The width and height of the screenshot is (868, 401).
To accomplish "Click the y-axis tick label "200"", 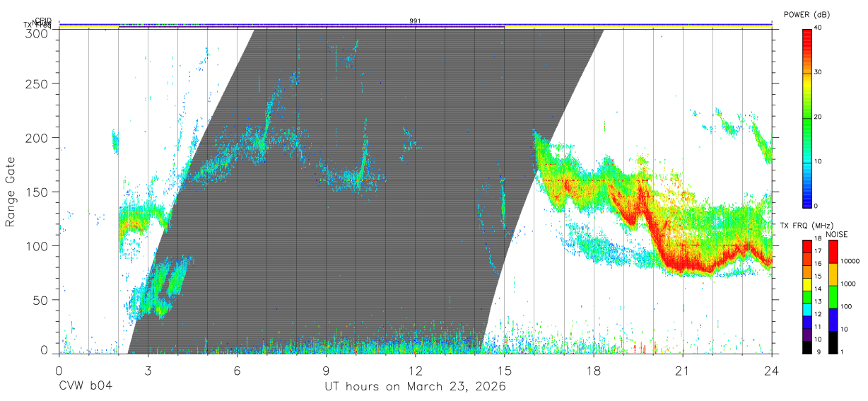I will point(36,138).
